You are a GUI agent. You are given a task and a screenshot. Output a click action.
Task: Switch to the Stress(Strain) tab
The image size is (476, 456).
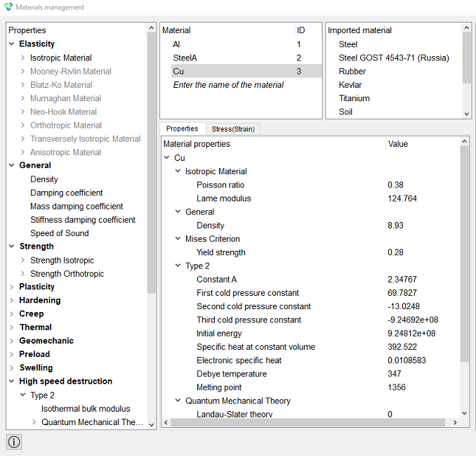(233, 129)
